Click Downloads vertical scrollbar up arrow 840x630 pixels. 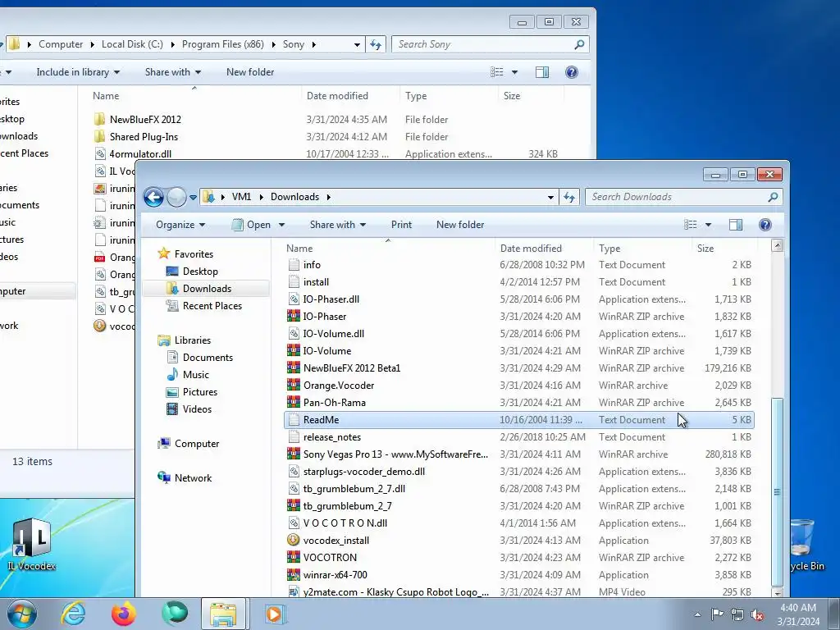point(777,245)
